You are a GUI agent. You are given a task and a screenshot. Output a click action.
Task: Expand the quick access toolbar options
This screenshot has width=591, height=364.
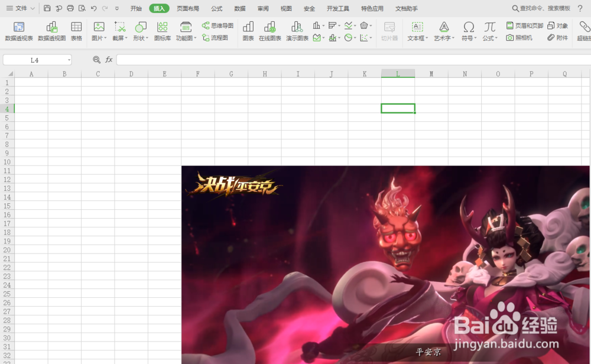click(117, 8)
